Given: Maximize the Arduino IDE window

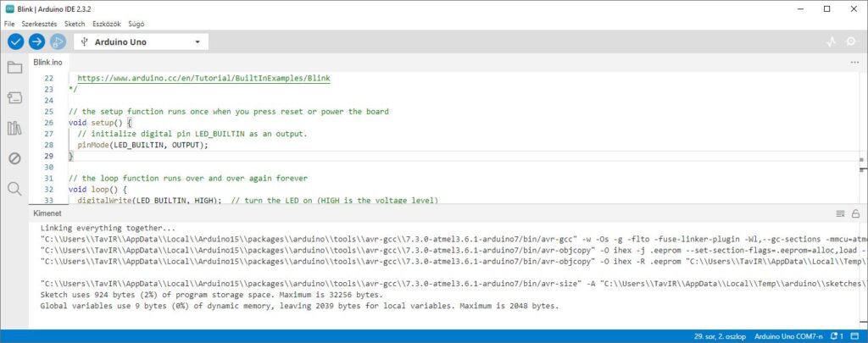Looking at the screenshot, I should [827, 8].
